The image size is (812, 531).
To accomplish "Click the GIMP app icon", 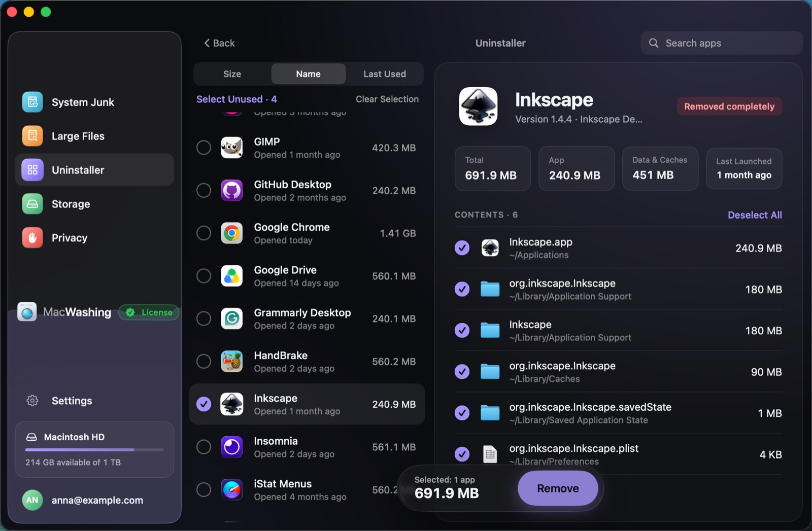I will tap(232, 148).
